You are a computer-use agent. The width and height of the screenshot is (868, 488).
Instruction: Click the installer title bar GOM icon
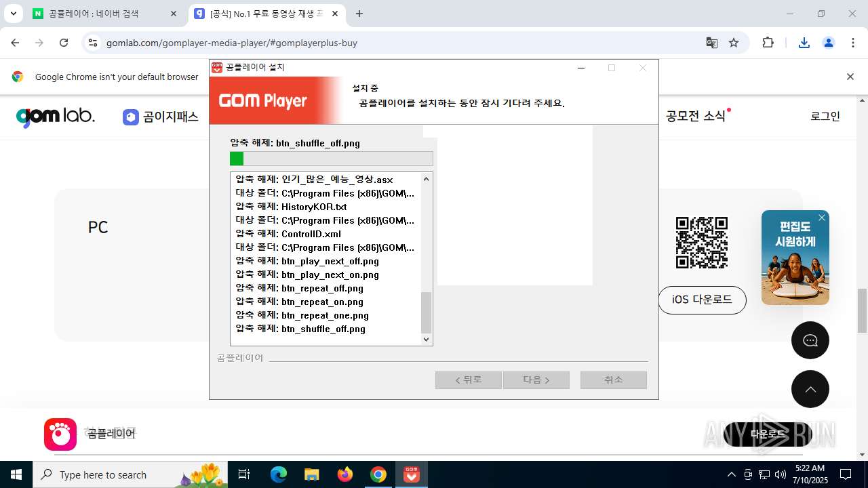(x=217, y=68)
